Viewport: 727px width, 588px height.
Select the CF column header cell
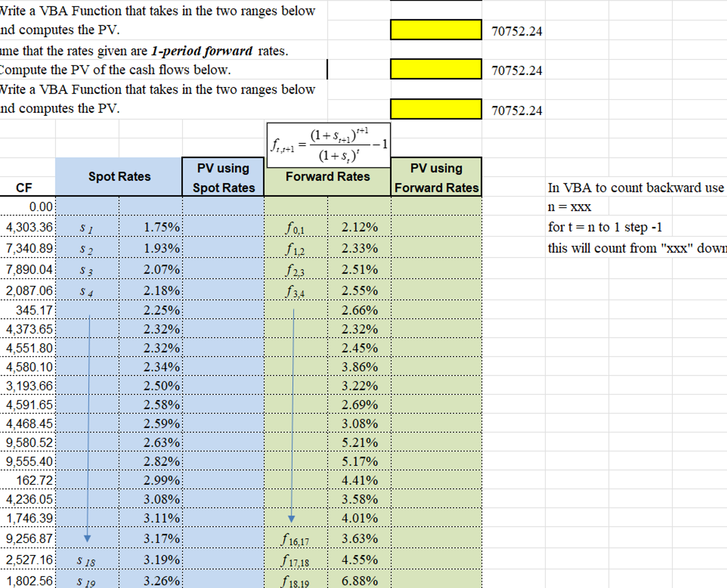point(24,187)
